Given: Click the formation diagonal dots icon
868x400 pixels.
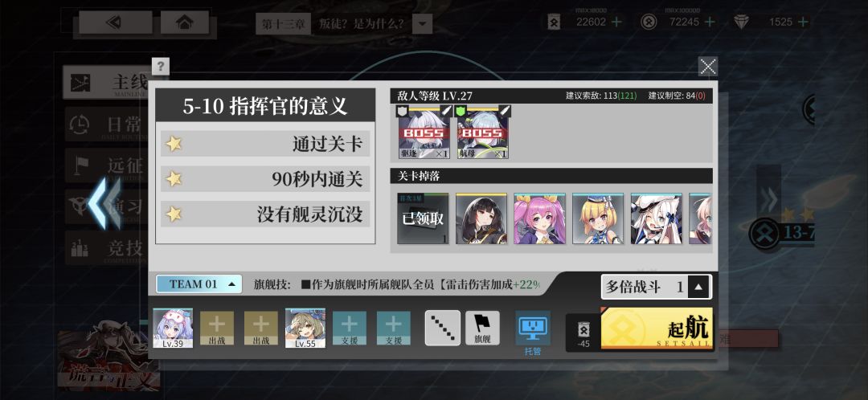Looking at the screenshot, I should point(442,328).
